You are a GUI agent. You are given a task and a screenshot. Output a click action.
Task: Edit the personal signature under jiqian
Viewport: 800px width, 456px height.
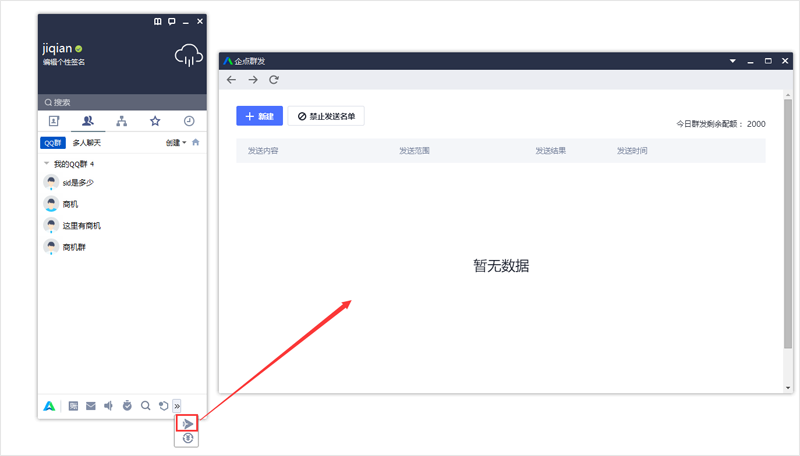click(x=64, y=62)
